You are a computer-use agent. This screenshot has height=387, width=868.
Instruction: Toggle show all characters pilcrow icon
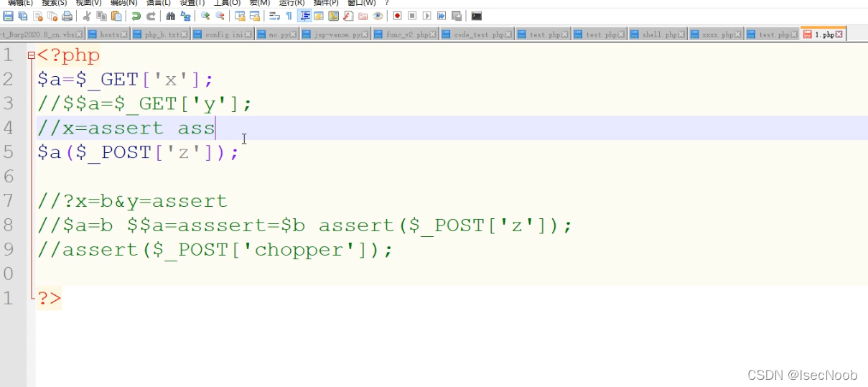coord(289,16)
